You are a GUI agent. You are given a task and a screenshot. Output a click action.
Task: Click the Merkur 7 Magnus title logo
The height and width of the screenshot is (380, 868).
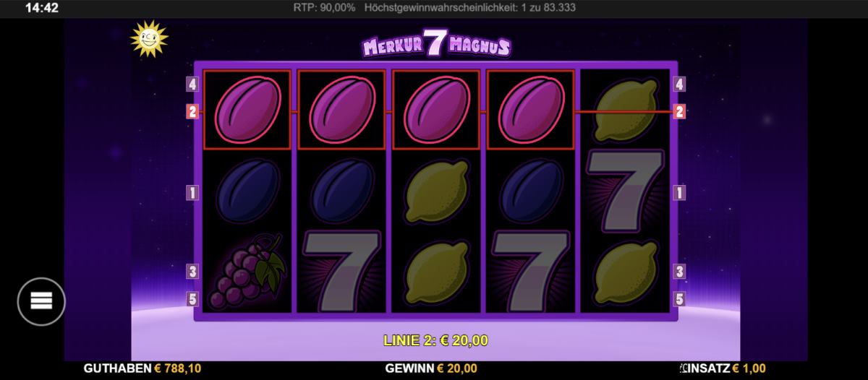[x=435, y=45]
